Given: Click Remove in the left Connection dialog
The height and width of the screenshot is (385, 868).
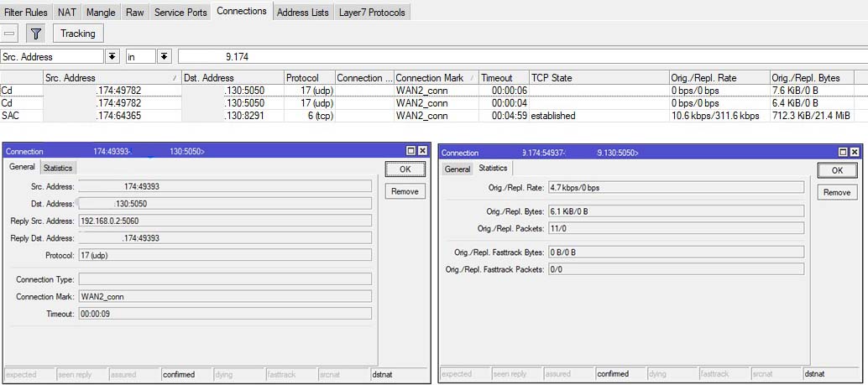Looking at the screenshot, I should (405, 191).
